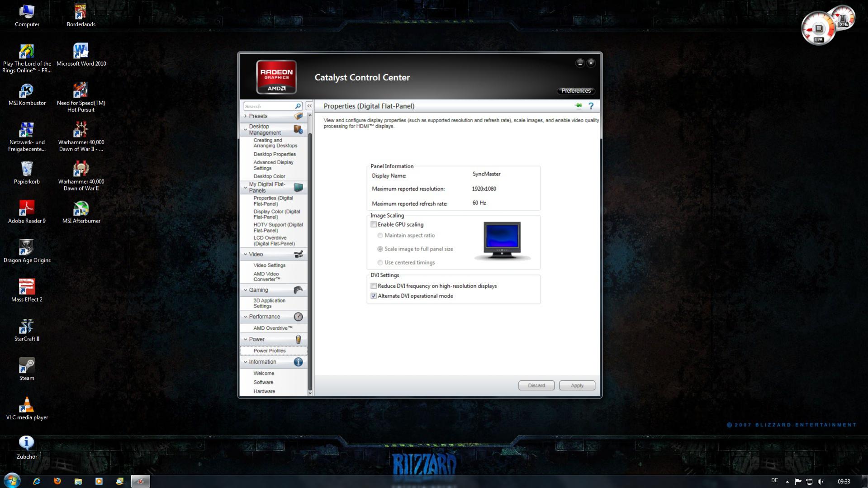Collapse the Desktop Management section
Screen dimensions: 868x488
click(x=246, y=130)
